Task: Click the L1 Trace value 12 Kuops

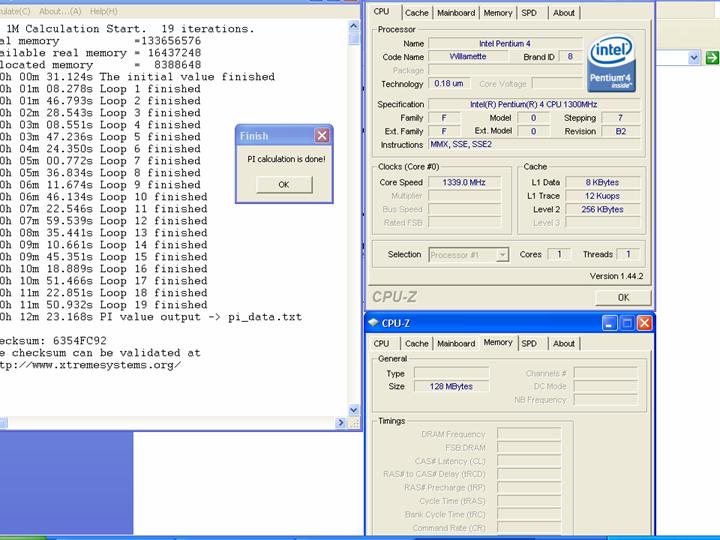Action: tap(602, 196)
